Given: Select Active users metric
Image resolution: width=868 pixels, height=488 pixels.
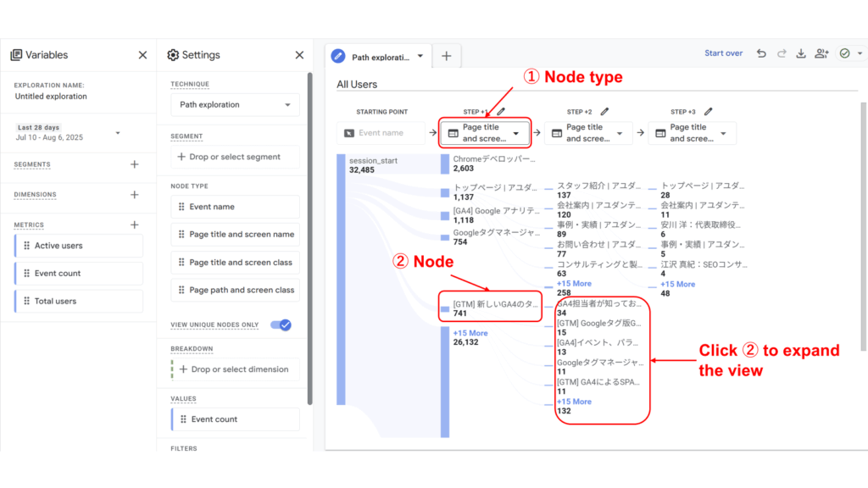Looking at the screenshot, I should click(79, 246).
